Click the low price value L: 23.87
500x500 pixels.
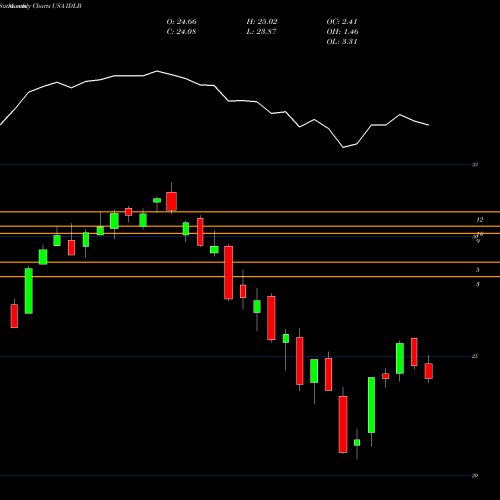[x=262, y=32]
